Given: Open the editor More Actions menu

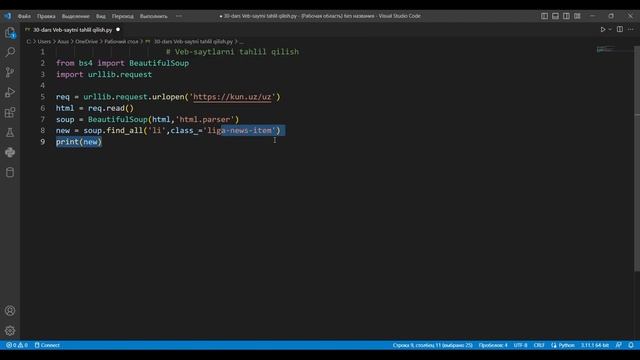Looking at the screenshot, I should [x=631, y=29].
